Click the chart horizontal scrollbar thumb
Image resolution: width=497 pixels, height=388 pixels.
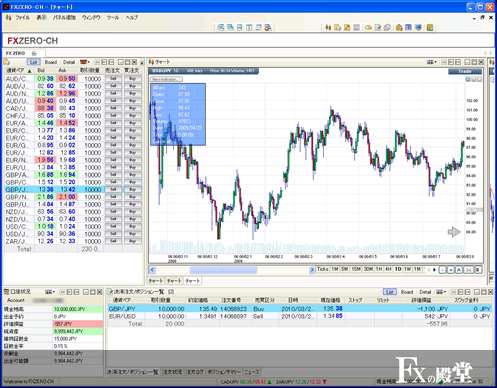click(223, 270)
